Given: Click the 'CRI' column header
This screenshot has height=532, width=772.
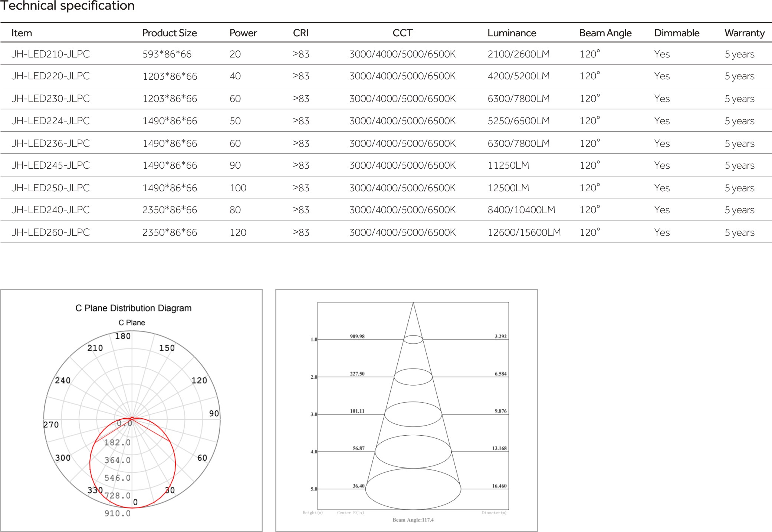Looking at the screenshot, I should click(x=300, y=33).
